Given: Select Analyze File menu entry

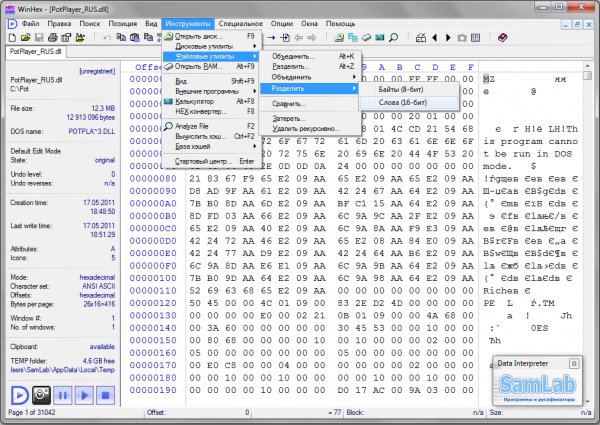Looking at the screenshot, I should [211, 126].
